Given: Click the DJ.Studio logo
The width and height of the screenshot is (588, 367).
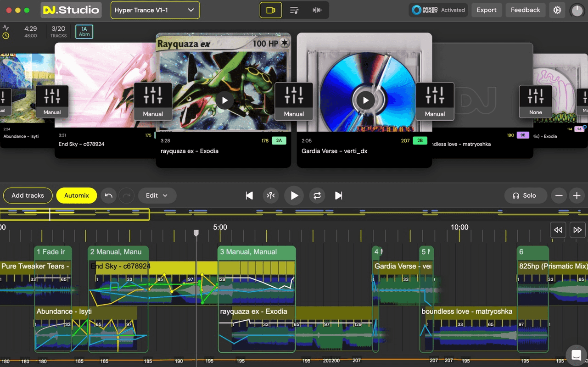Looking at the screenshot, I should 71,10.
